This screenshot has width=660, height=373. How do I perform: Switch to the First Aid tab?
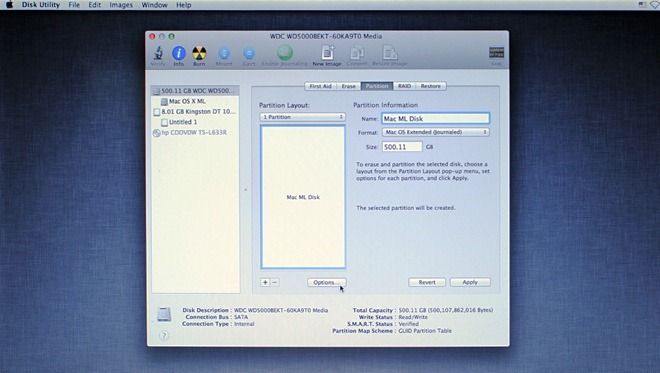coord(320,86)
